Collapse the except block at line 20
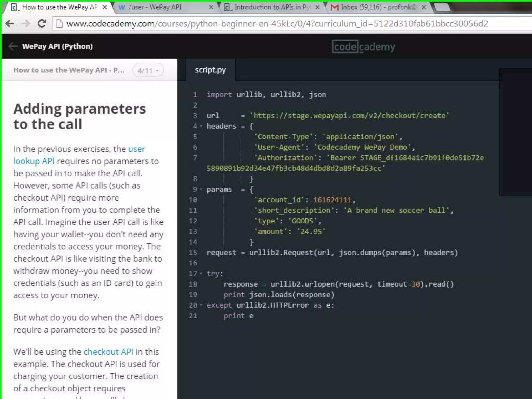 tap(201, 305)
